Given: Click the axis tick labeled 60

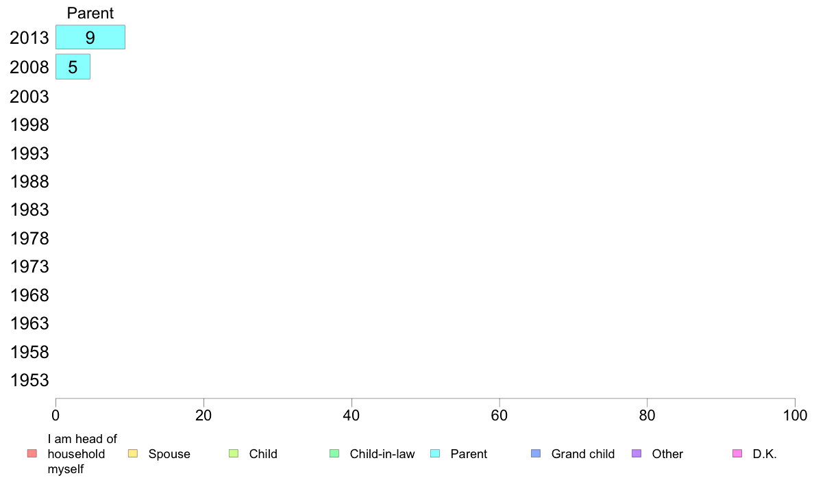Looking at the screenshot, I should (x=500, y=415).
